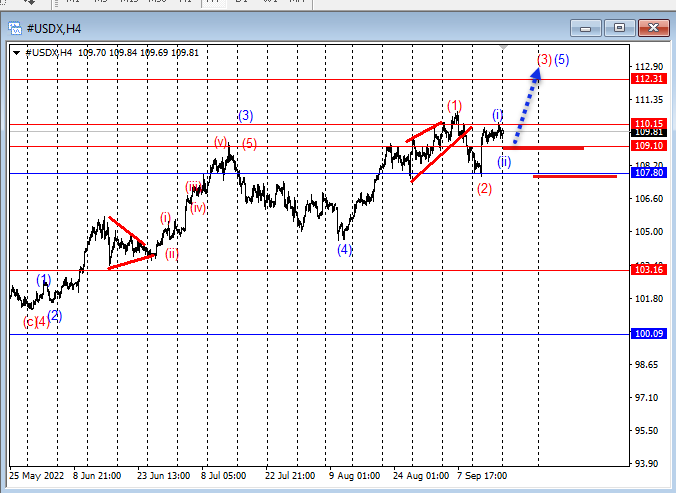This screenshot has width=676, height=493.
Task: Select the red 112.31 price label
Action: [x=648, y=79]
